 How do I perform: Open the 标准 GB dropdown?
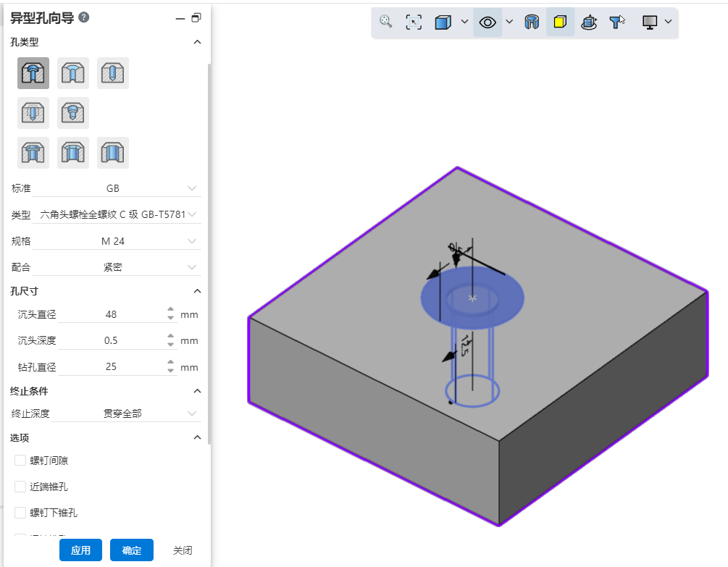click(117, 188)
